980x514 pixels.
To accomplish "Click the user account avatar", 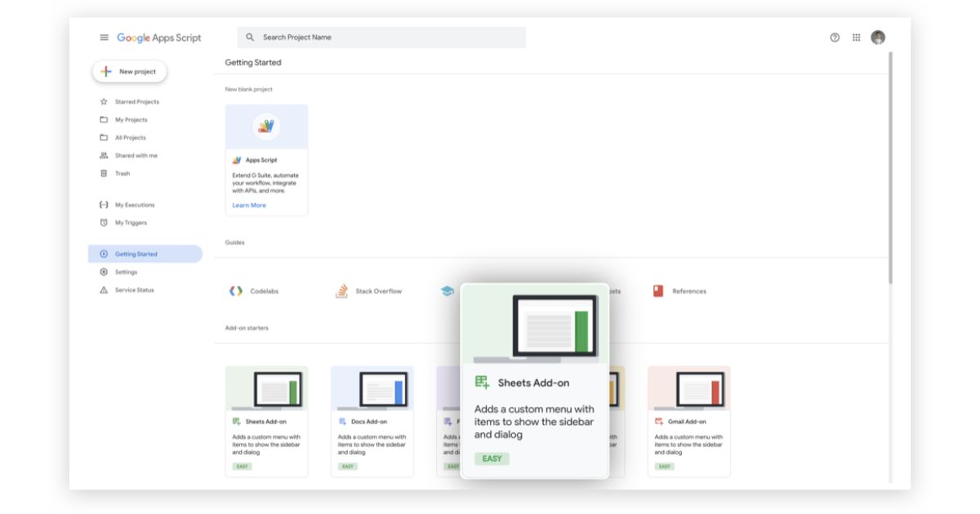I will pyautogui.click(x=878, y=38).
